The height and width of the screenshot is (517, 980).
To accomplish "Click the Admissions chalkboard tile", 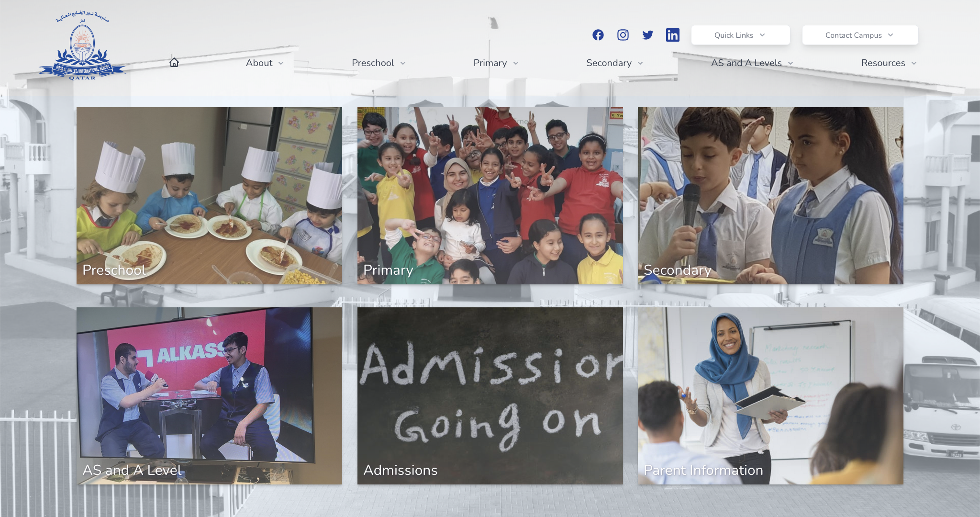I will [490, 395].
